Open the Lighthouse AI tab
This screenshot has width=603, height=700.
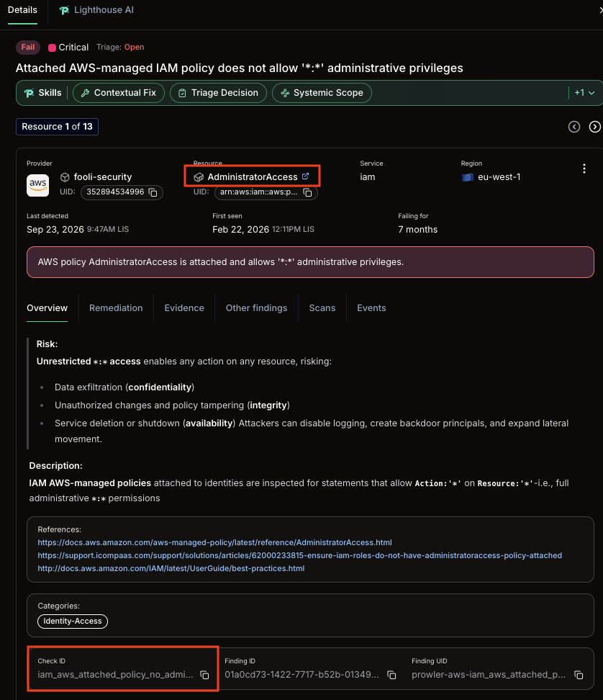(96, 10)
